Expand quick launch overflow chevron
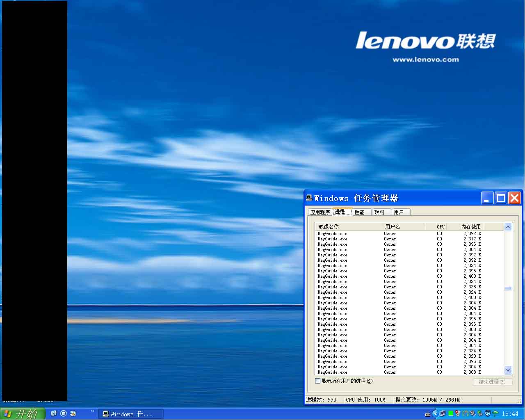This screenshot has height=420, width=525. (x=92, y=411)
